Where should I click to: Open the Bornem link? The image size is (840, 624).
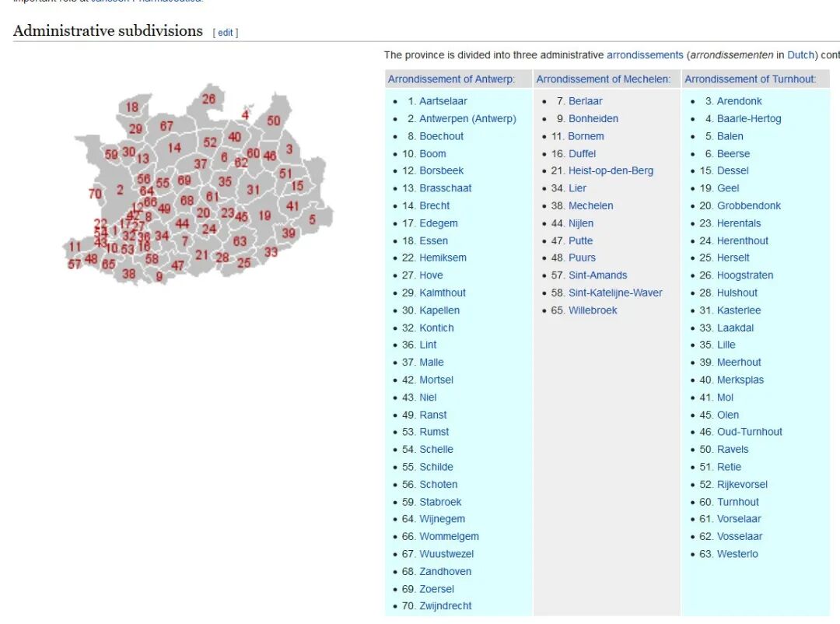click(586, 137)
